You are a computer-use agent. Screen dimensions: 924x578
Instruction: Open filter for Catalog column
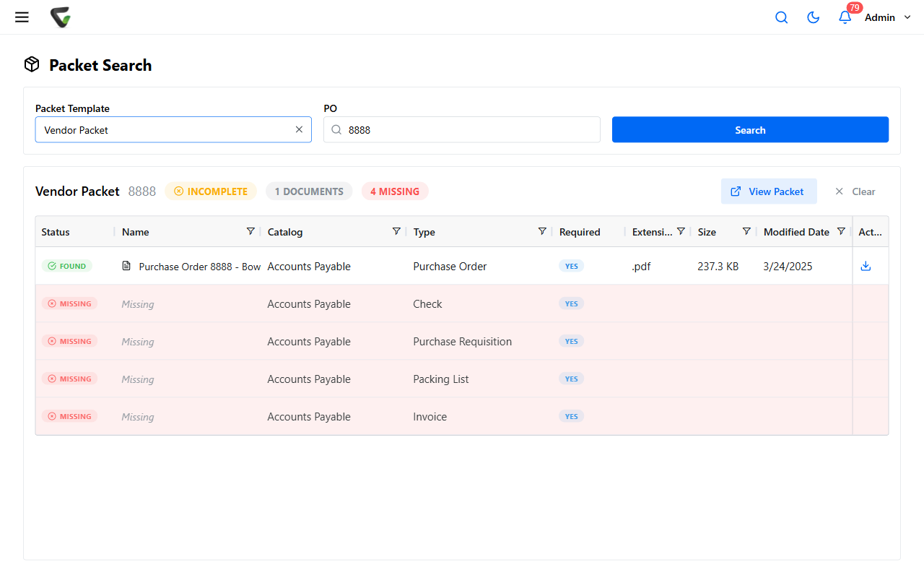(396, 231)
